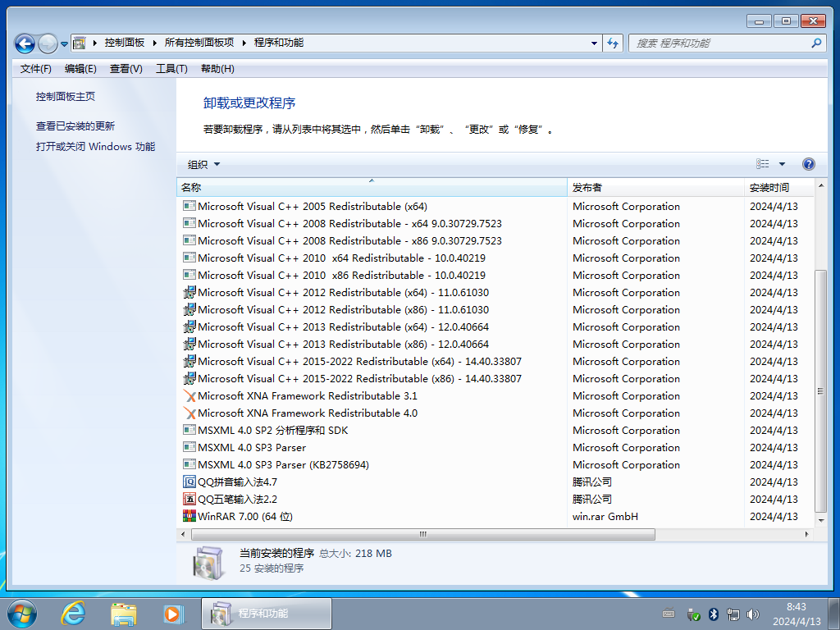Open the volume control in system tray
The height and width of the screenshot is (630, 840).
753,614
